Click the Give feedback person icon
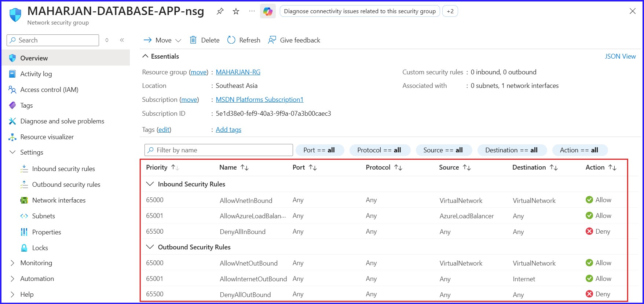The width and height of the screenshot is (644, 304). 272,40
